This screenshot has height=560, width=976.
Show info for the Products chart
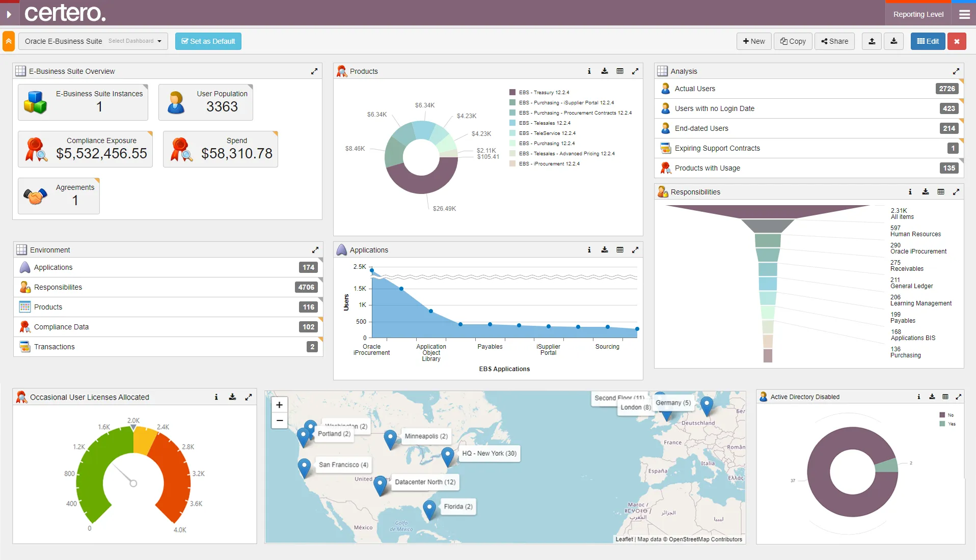point(589,71)
